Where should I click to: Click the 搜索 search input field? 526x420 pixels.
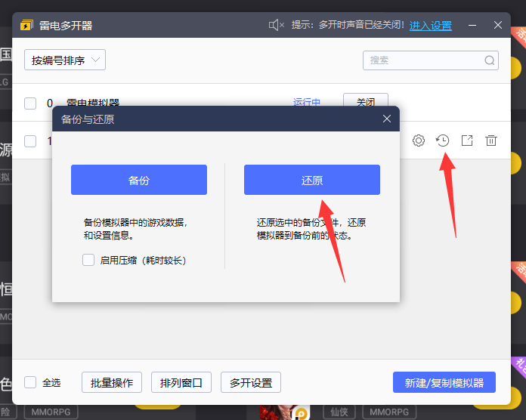pyautogui.click(x=423, y=60)
